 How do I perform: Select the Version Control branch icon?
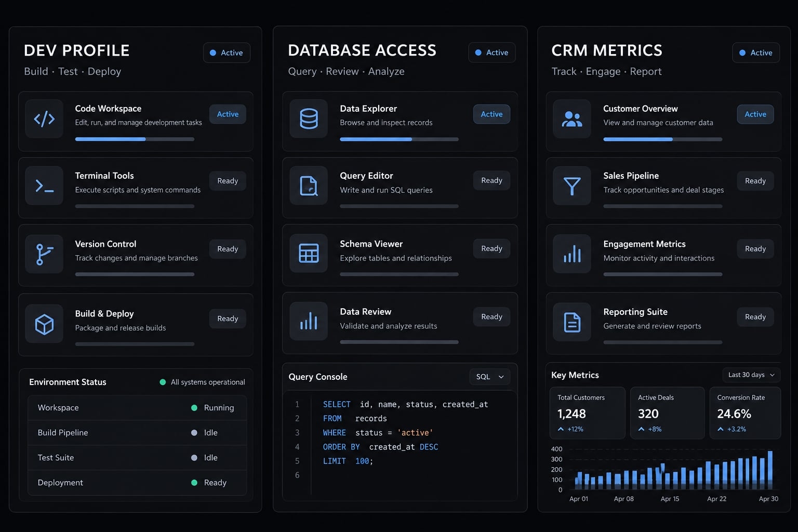coord(44,255)
